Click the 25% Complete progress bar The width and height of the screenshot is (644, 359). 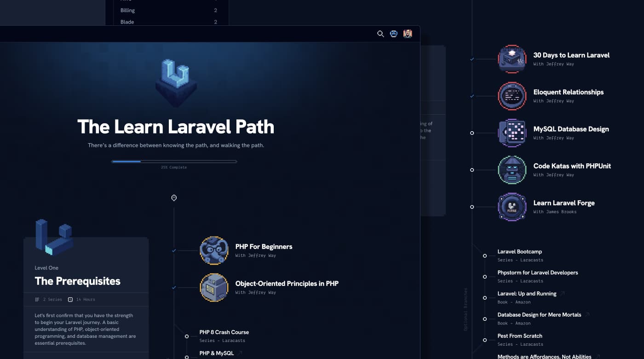(x=174, y=162)
